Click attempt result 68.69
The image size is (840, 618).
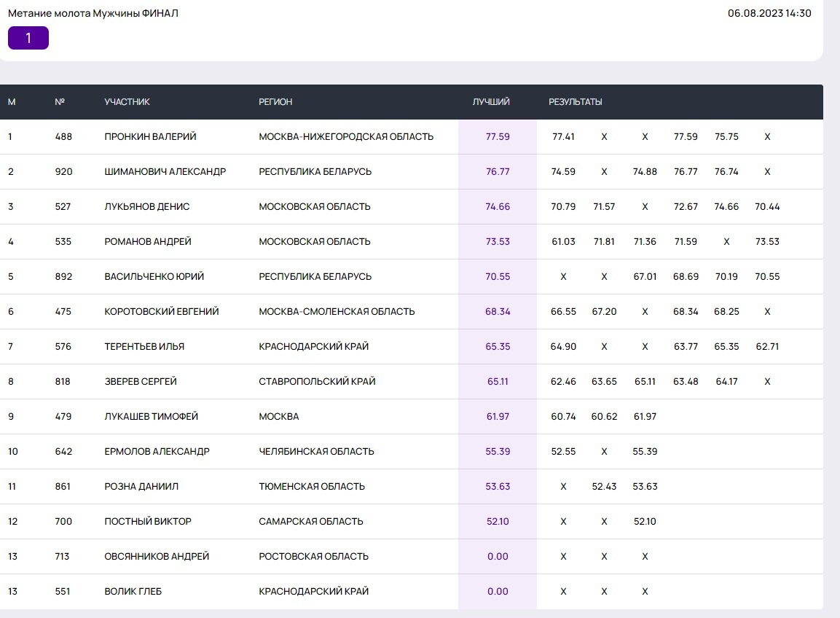coord(686,277)
